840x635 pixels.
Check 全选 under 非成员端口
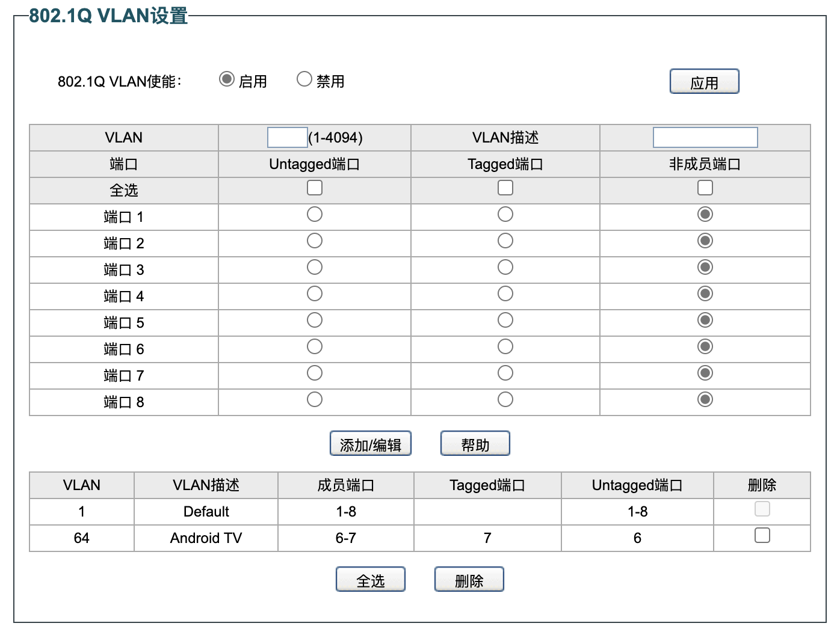point(705,188)
